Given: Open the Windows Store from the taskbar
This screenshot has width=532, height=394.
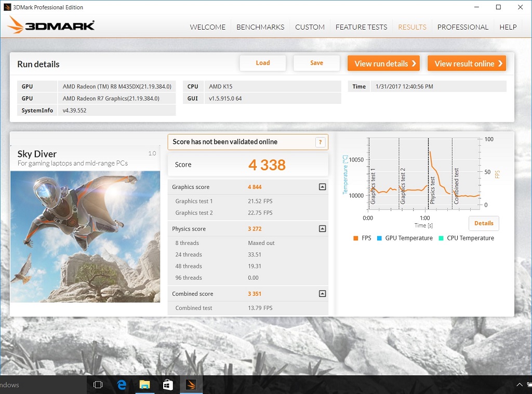Looking at the screenshot, I should (167, 385).
